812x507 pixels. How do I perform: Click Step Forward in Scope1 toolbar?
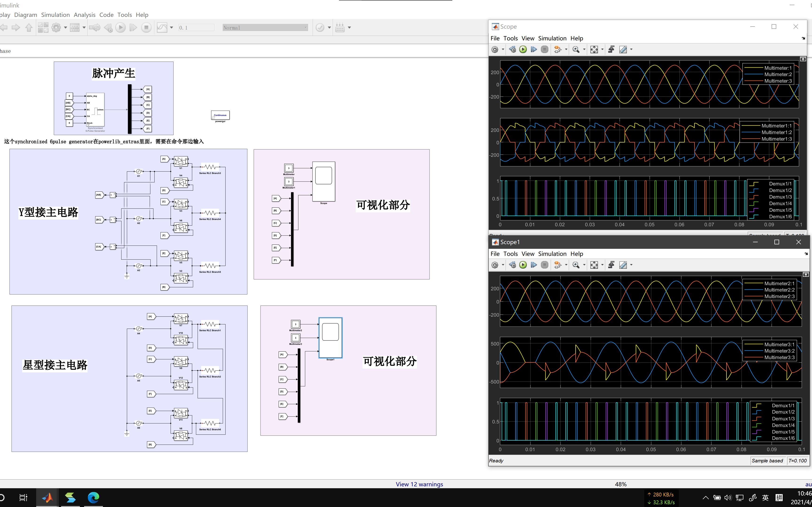click(x=534, y=265)
